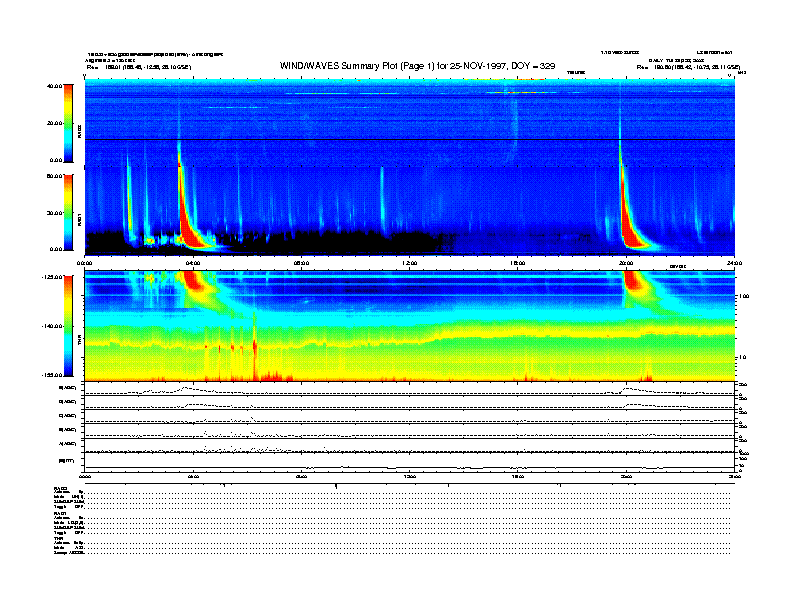792x612 pixels.
Task: Select the 12:00 tick under the line plots
Action: 410,476
